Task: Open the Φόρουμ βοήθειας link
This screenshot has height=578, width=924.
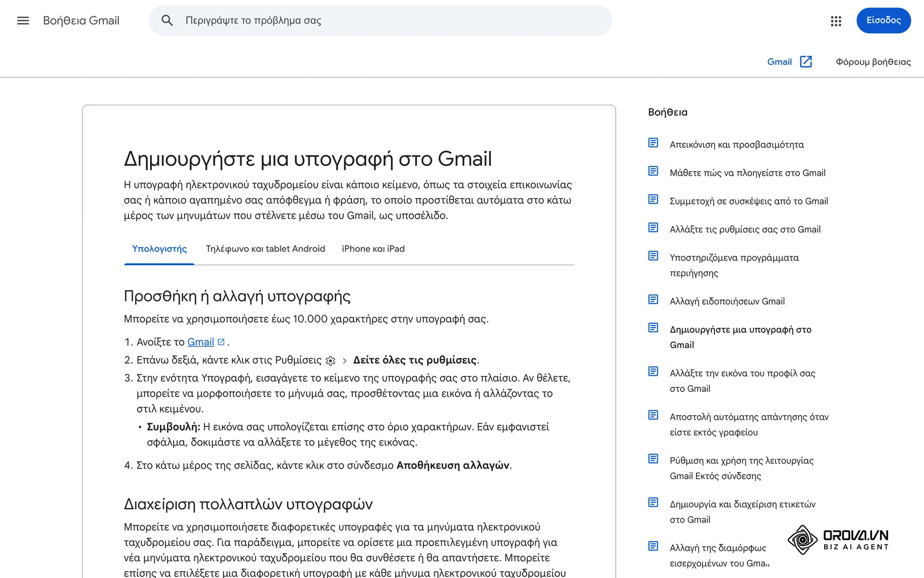Action: coord(873,62)
